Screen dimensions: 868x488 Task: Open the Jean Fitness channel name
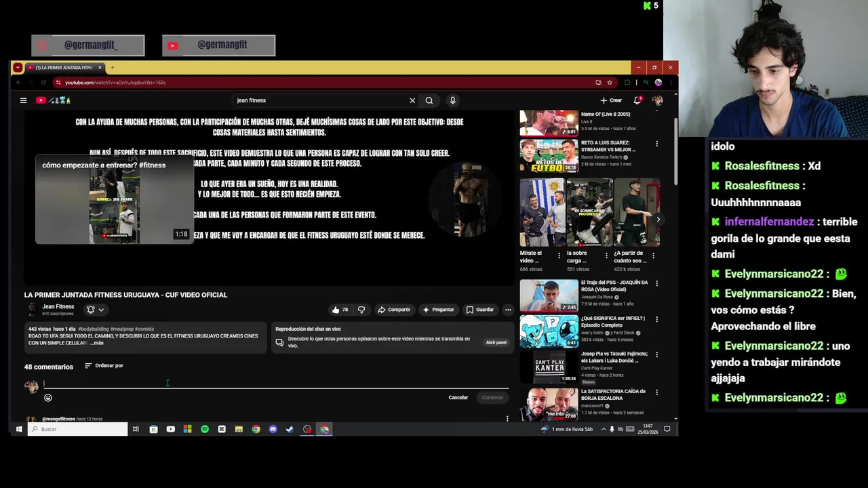pos(58,307)
